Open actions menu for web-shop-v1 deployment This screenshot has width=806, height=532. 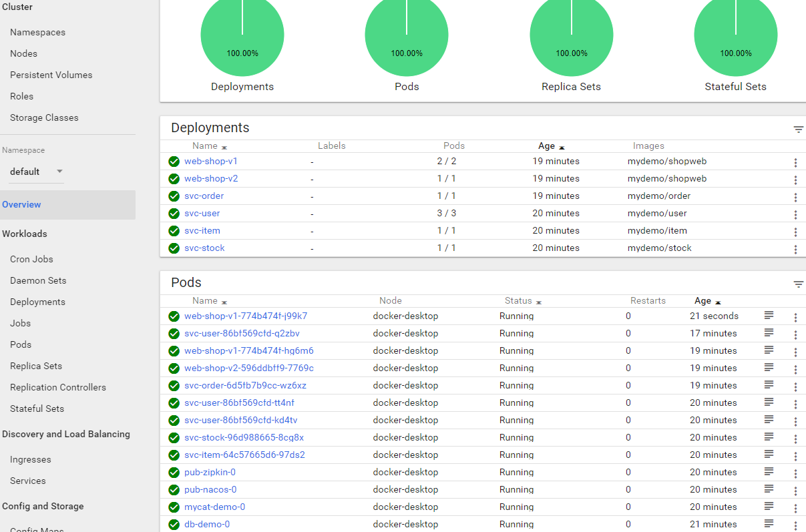pyautogui.click(x=795, y=162)
